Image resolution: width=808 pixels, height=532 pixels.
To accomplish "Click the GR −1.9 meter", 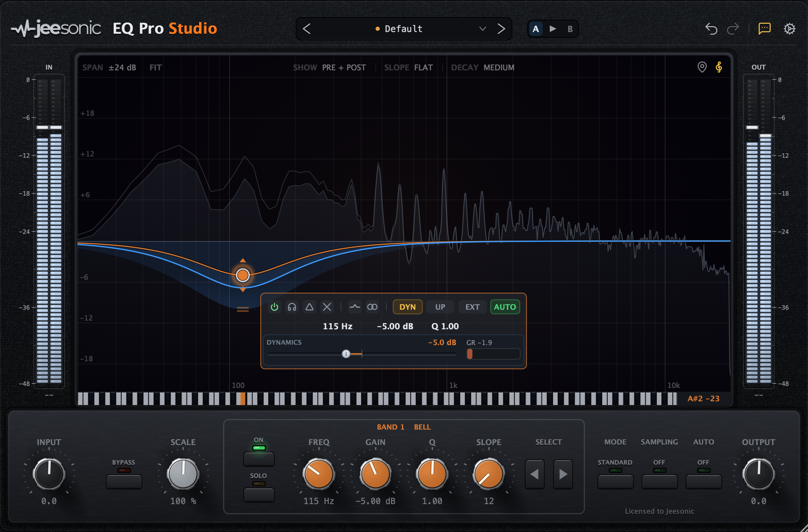I will [x=494, y=354].
